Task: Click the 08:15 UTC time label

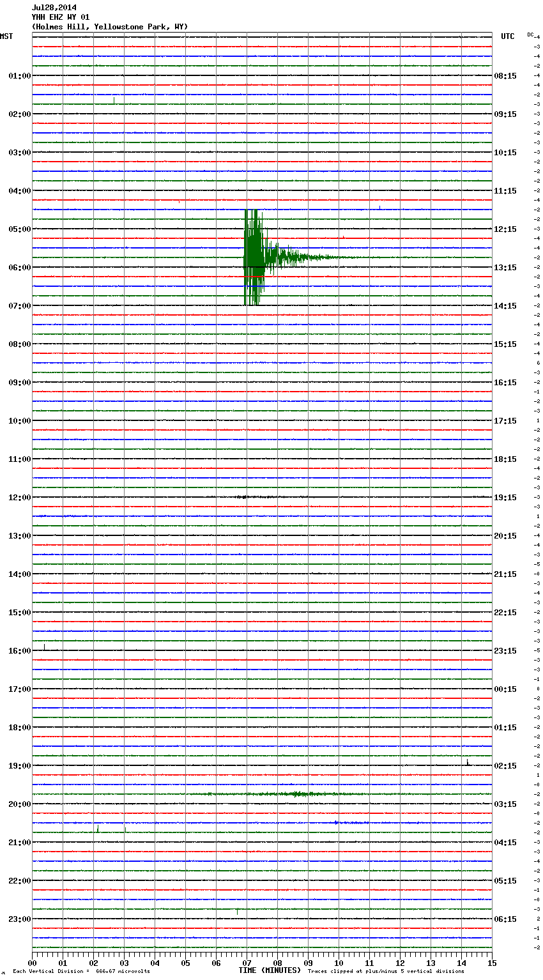Action: (x=505, y=76)
